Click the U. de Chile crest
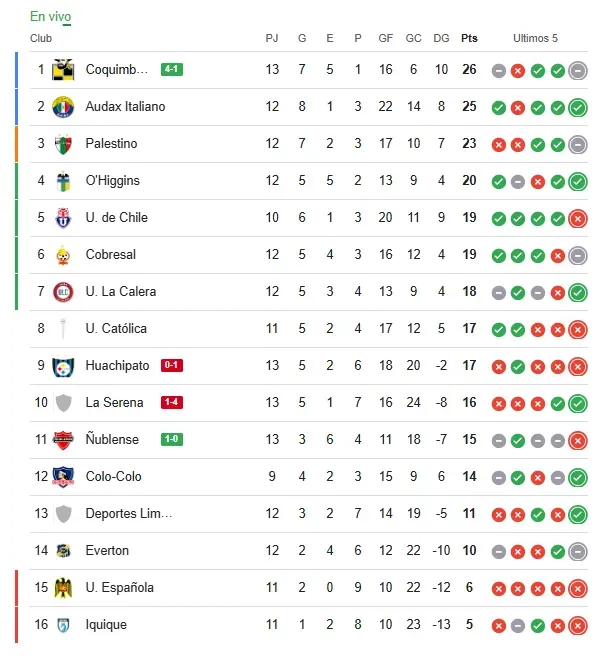 [63, 218]
